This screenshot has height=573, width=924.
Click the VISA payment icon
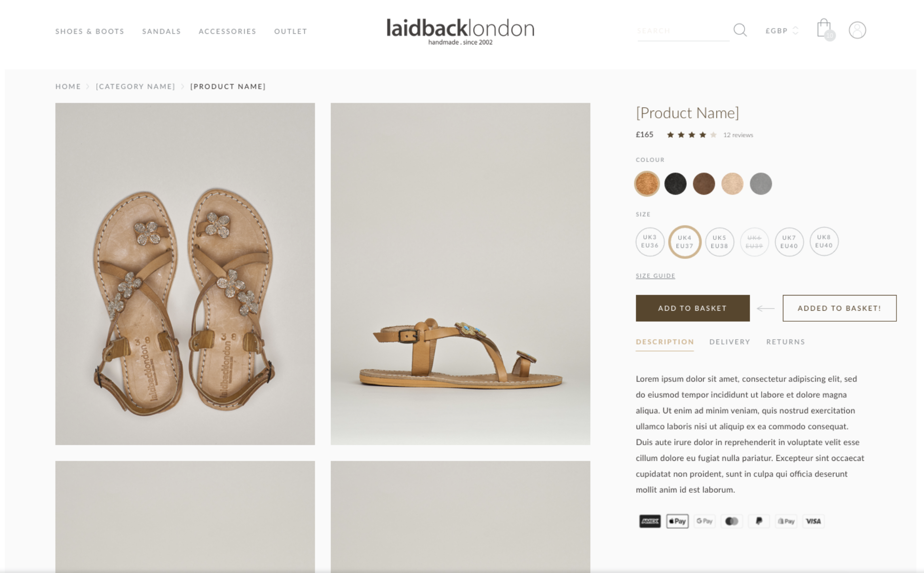tap(813, 521)
